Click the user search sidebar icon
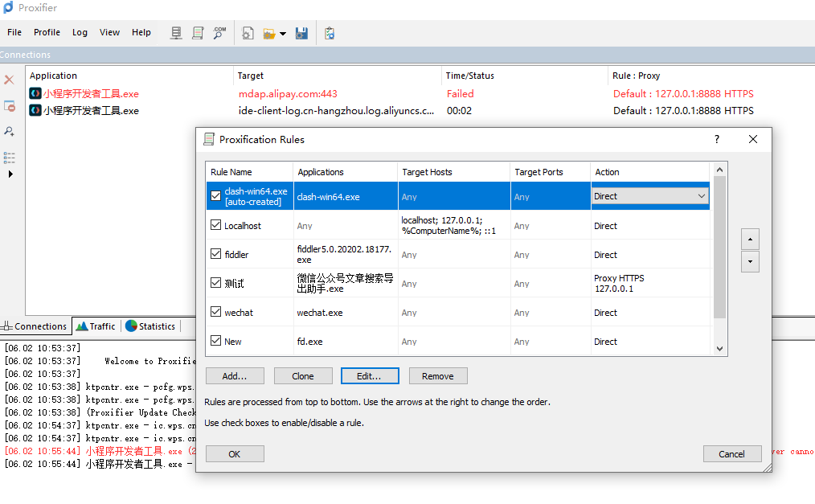The width and height of the screenshot is (815, 504). (x=10, y=131)
